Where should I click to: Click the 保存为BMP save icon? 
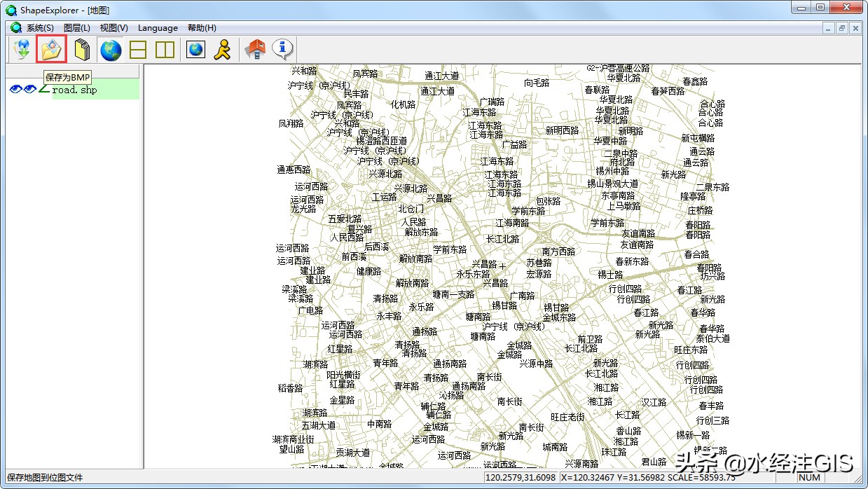(x=50, y=49)
